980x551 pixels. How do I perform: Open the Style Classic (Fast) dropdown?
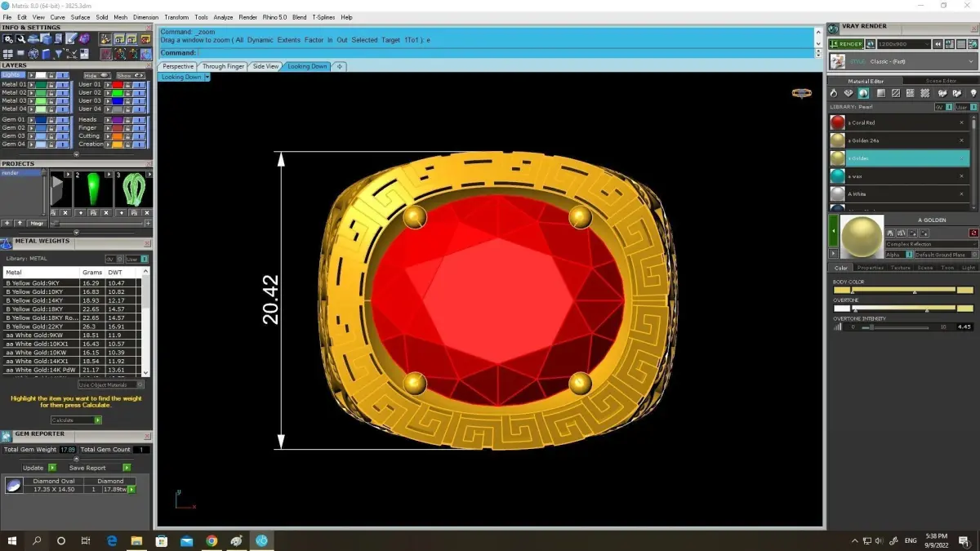click(902, 61)
